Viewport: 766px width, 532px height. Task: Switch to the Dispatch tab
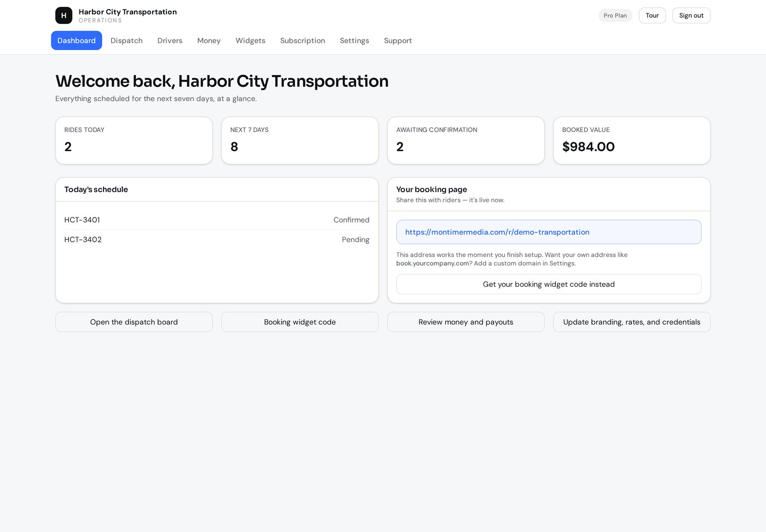point(126,41)
